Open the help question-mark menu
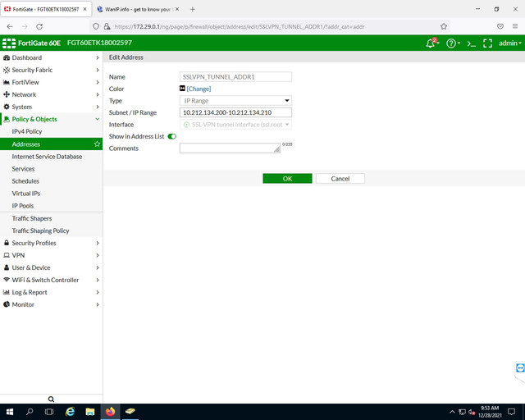 click(453, 43)
